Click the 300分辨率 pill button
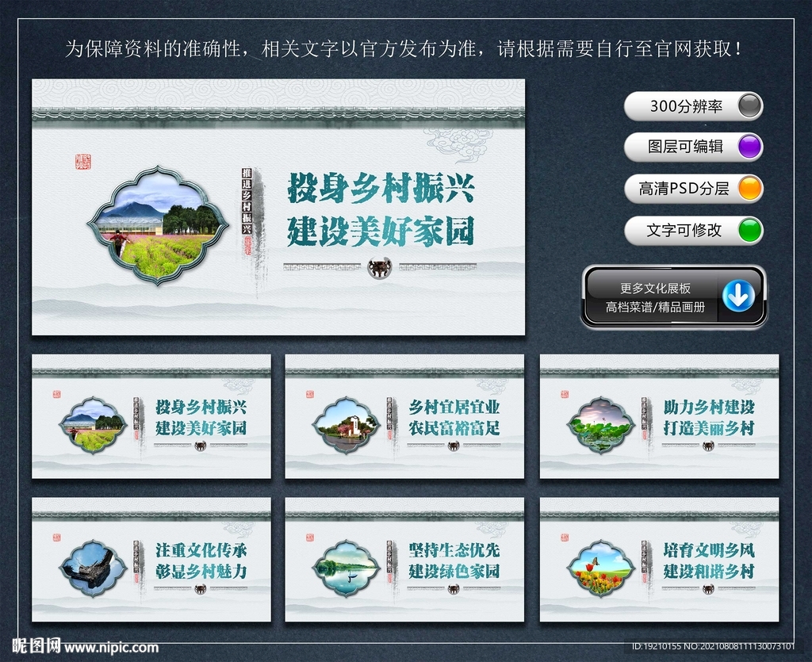 [693, 106]
